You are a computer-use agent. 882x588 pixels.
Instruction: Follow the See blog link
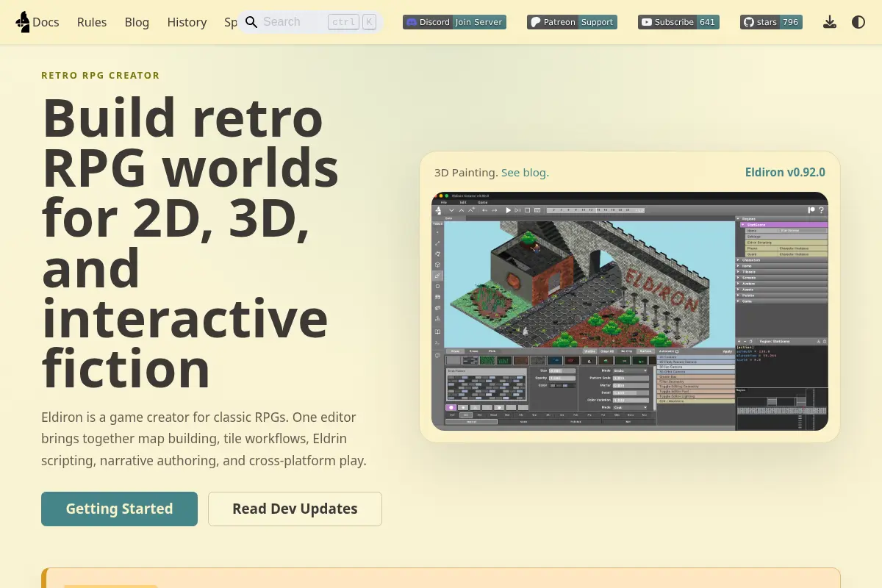pyautogui.click(x=525, y=173)
